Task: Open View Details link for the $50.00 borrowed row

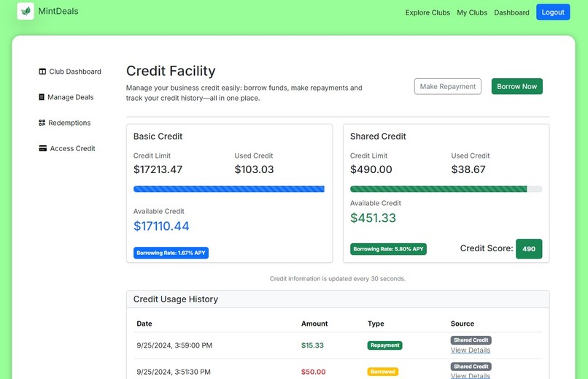Action: (x=471, y=375)
